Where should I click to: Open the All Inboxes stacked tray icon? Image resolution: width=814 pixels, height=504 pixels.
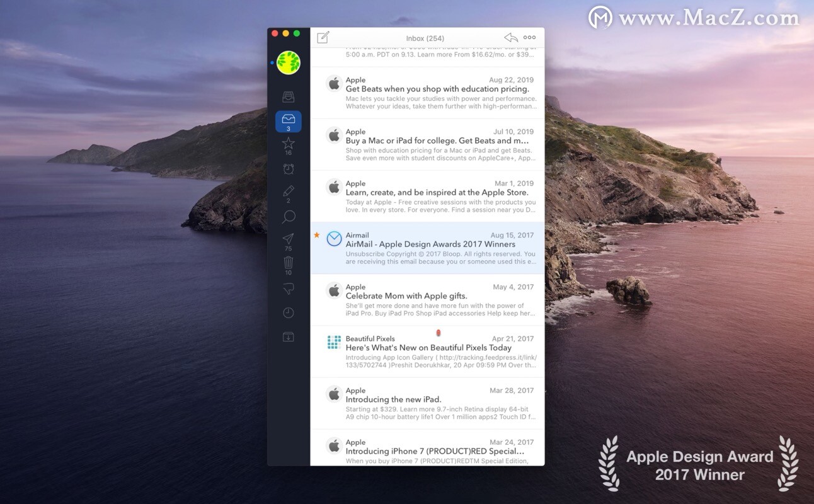(289, 97)
